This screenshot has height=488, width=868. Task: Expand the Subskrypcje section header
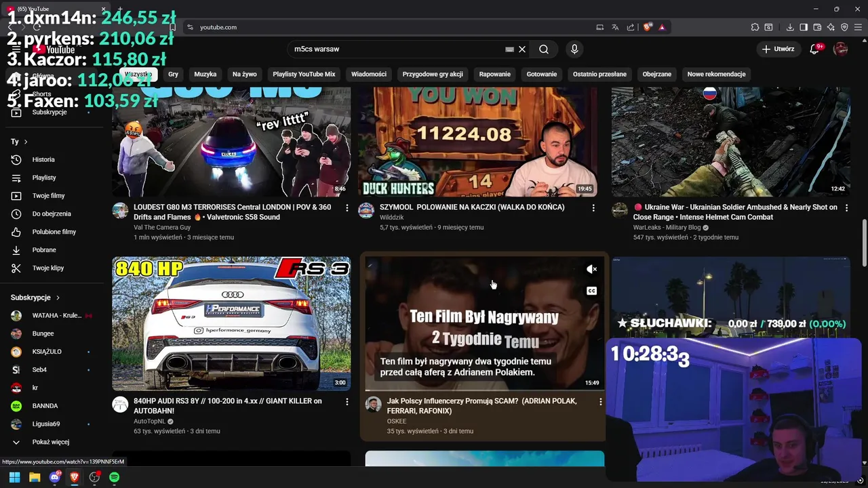coord(35,298)
